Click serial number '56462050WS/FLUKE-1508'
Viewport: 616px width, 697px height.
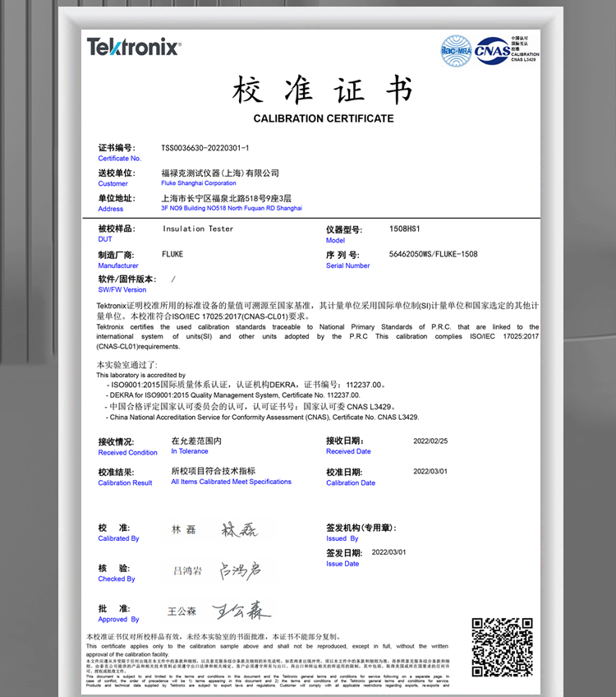click(x=433, y=254)
